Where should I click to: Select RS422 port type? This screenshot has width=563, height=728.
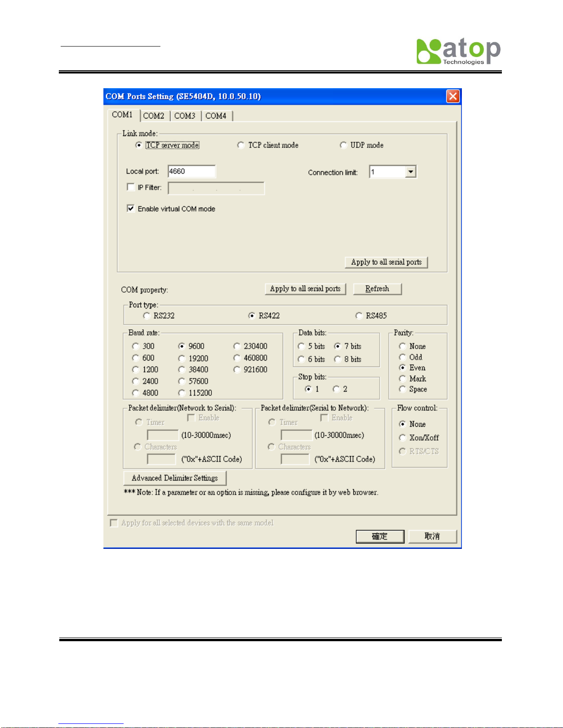point(251,316)
